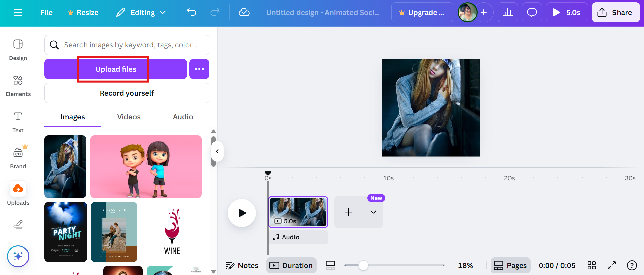Toggle the thumbnail layout view icon
This screenshot has width=644, height=275.
click(330, 266)
